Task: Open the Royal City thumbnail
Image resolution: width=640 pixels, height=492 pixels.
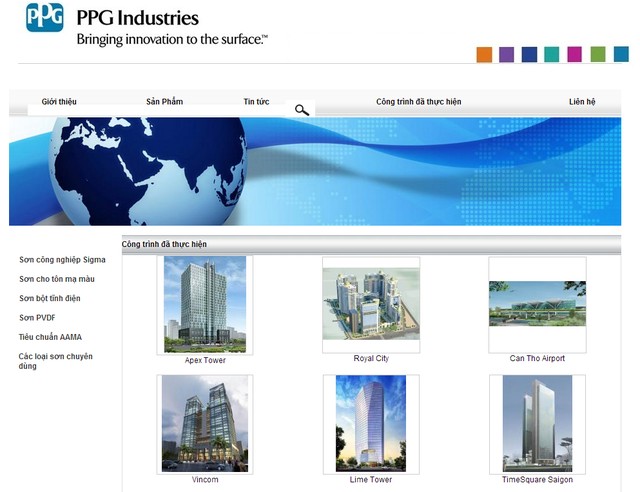Action: [x=371, y=305]
